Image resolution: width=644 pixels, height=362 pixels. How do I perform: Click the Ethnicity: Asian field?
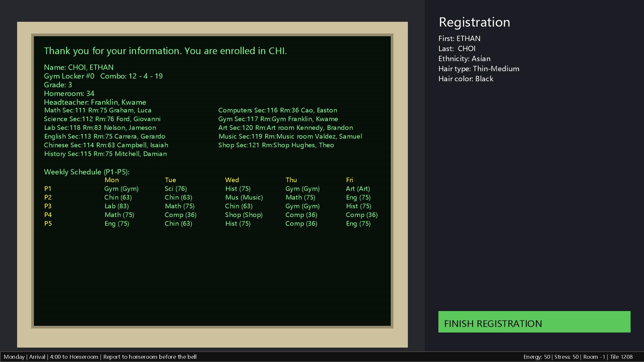coord(465,59)
